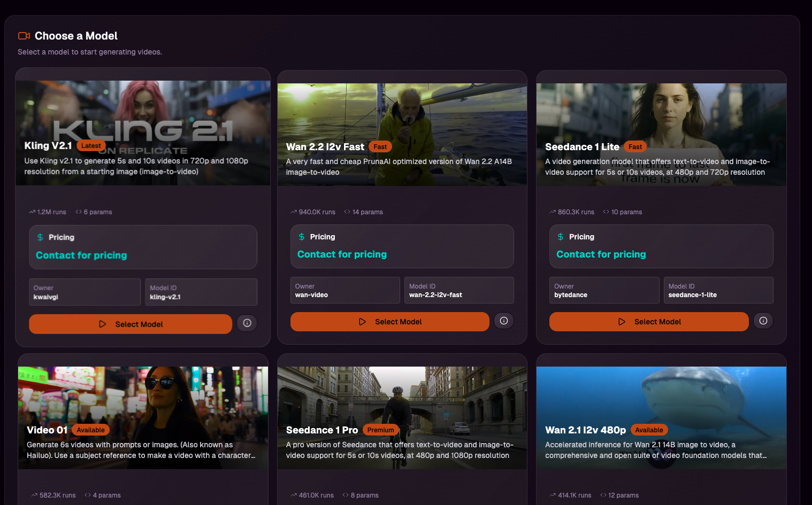Choose Select Model on Seedance 1 Lite
This screenshot has height=505, width=812.
pos(648,322)
